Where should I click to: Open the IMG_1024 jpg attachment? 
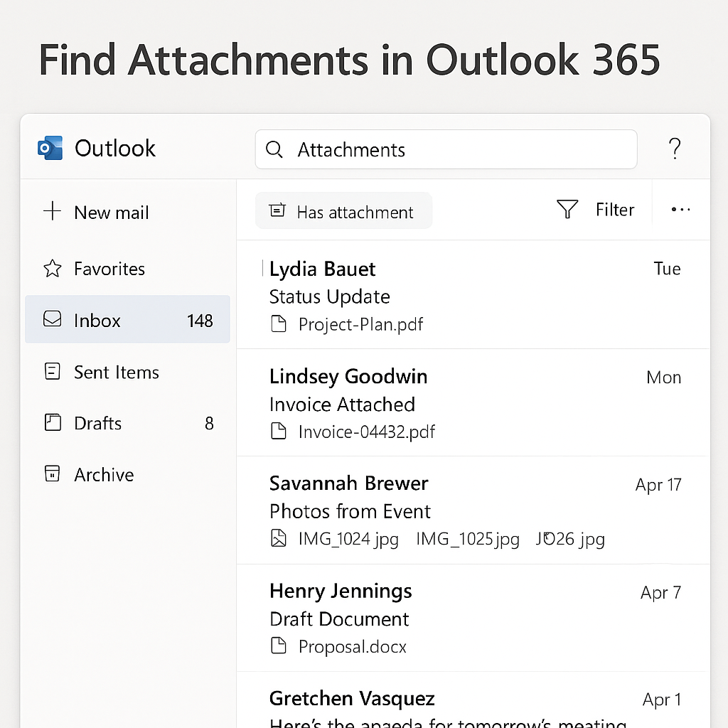348,539
